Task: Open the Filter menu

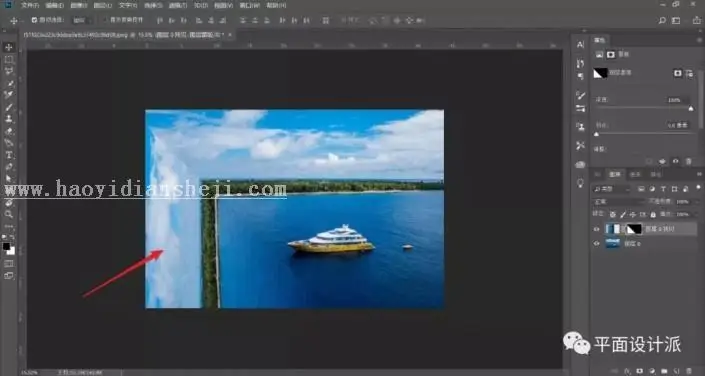Action: tap(178, 5)
